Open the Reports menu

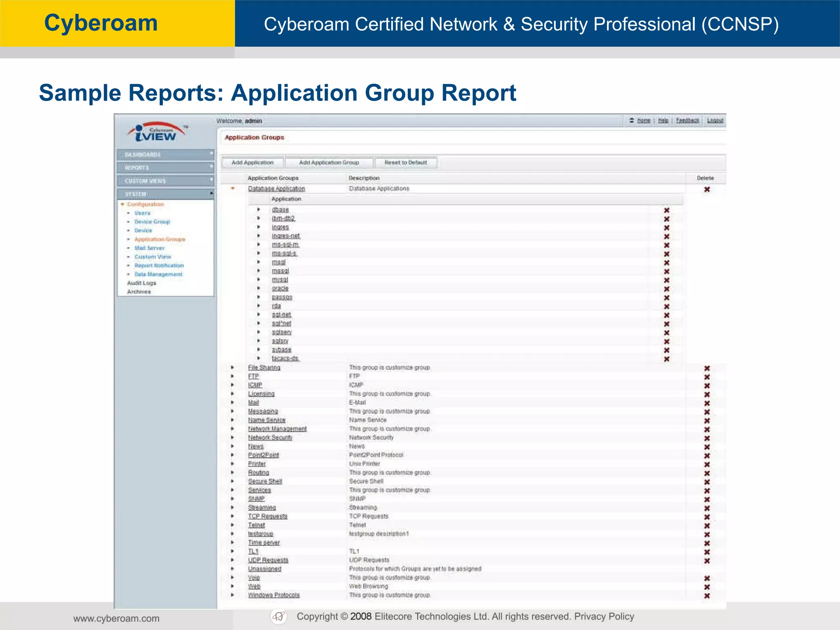click(166, 168)
